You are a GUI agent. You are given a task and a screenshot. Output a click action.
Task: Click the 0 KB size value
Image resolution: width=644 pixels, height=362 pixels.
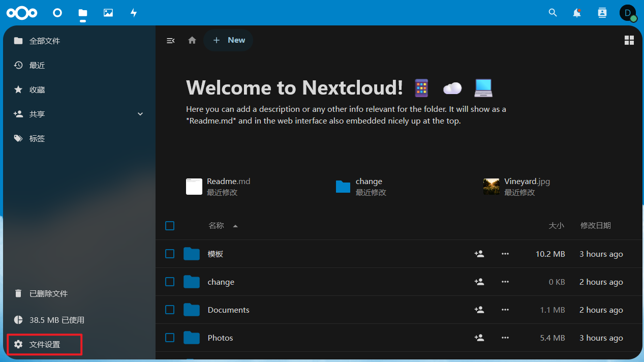coord(557,282)
